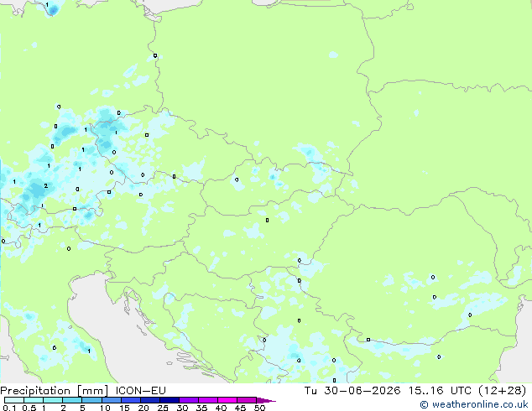Click the ICON-EU model label
Screen dimensions: 532x411
[x=141, y=391]
